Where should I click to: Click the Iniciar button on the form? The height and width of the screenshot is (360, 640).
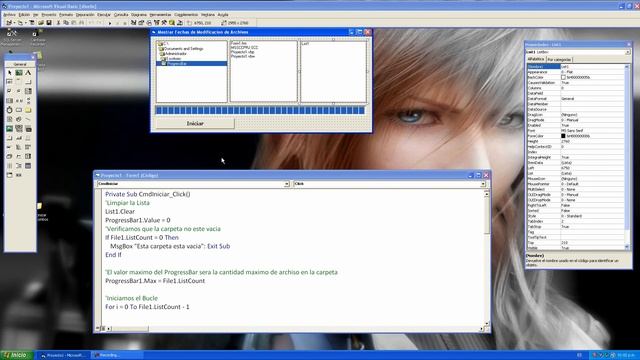coord(195,124)
